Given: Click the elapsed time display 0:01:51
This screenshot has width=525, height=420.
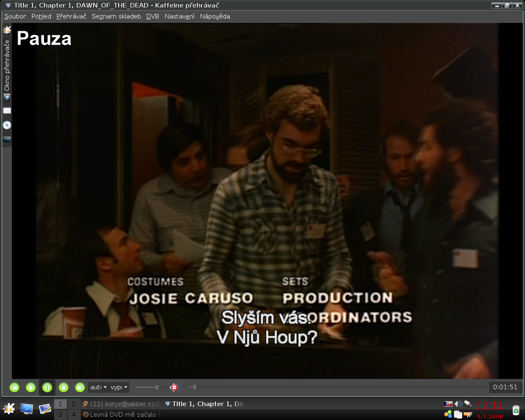Looking at the screenshot, I should tap(505, 387).
